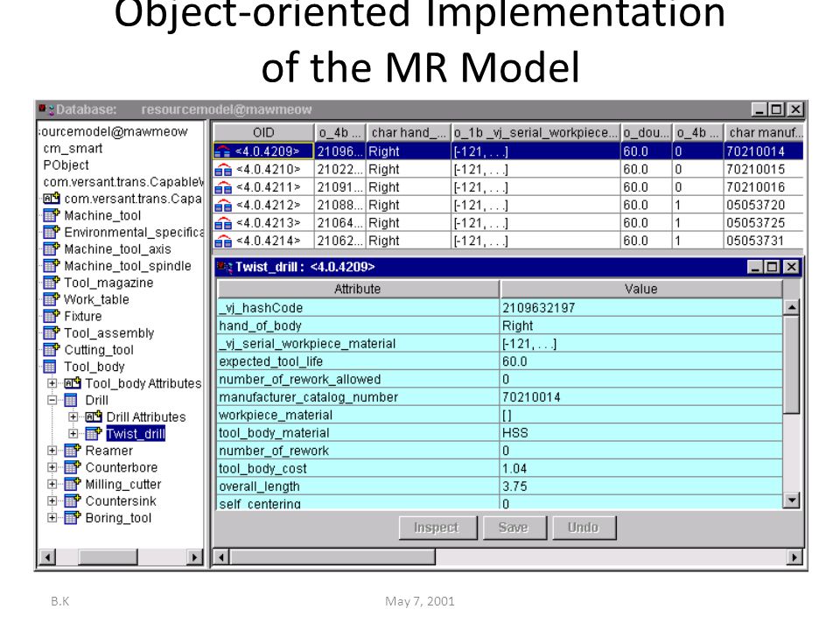This screenshot has width=840, height=630.
Task: Click the Boring_tool class icon
Action: [73, 517]
